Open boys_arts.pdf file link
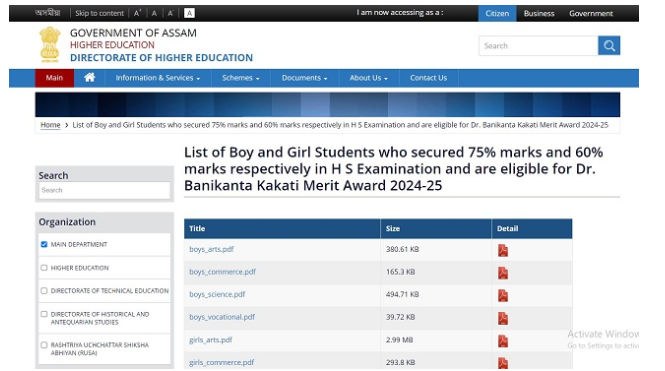 tap(211, 249)
